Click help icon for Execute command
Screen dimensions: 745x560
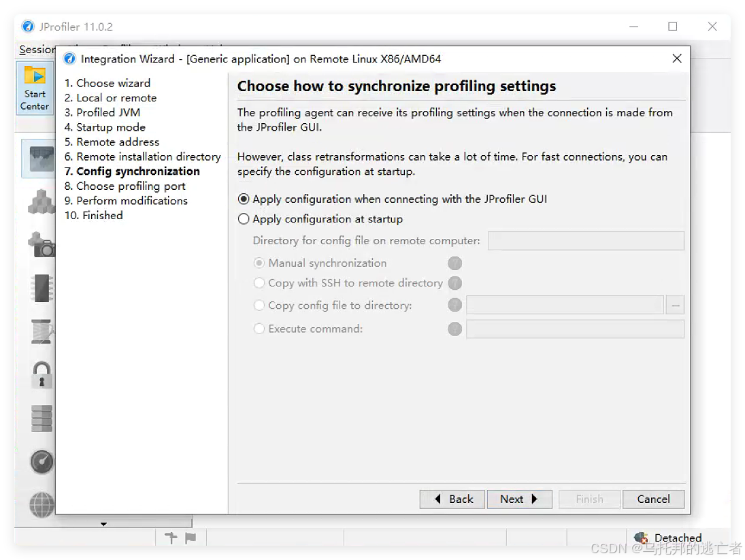454,329
